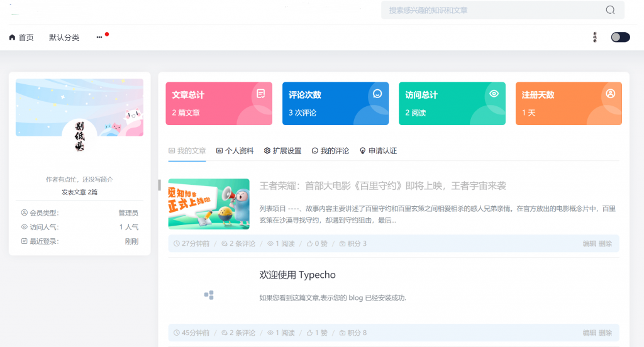Toggle the dark mode switch
The image size is (644, 347).
620,37
